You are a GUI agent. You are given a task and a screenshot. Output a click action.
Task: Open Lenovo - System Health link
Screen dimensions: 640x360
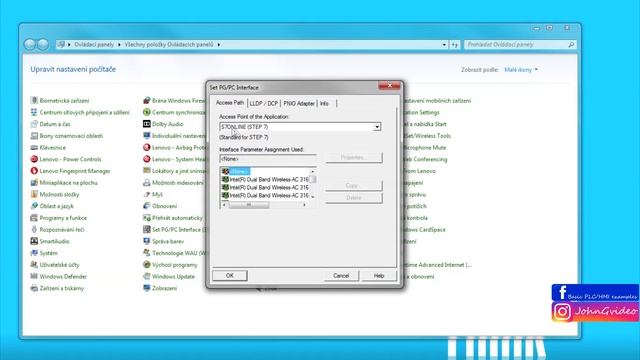(179, 159)
